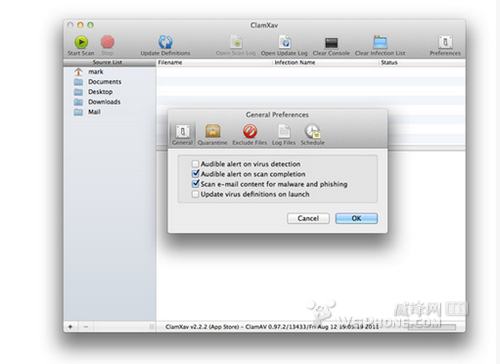This screenshot has height=364, width=500.
Task: Click the General Preferences dialog title
Action: [x=277, y=115]
